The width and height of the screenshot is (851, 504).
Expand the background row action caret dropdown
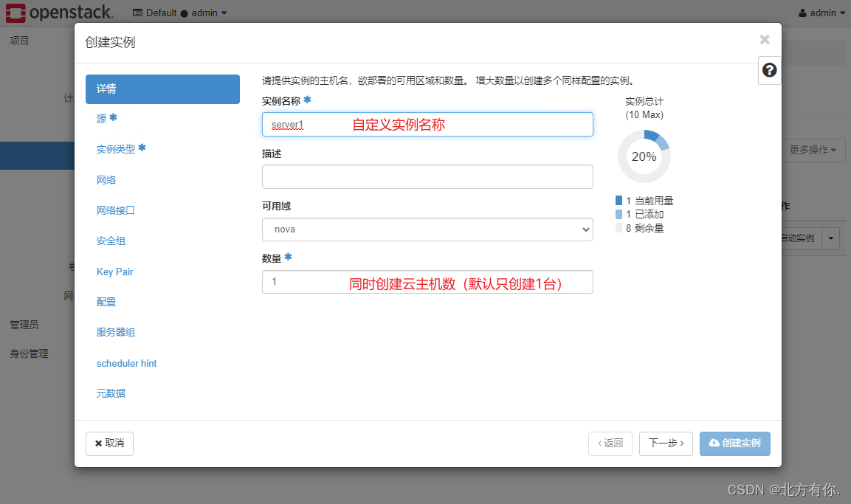tap(831, 238)
